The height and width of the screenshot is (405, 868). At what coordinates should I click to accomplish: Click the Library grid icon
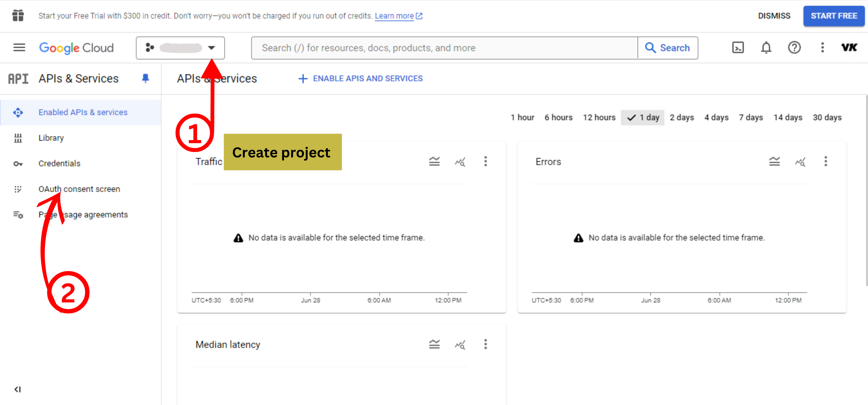(18, 138)
